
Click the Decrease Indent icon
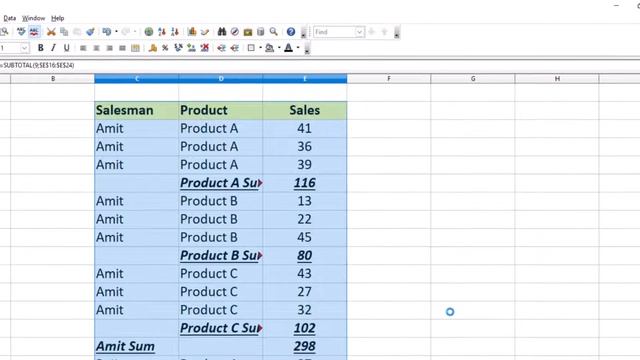pyautogui.click(x=222, y=48)
